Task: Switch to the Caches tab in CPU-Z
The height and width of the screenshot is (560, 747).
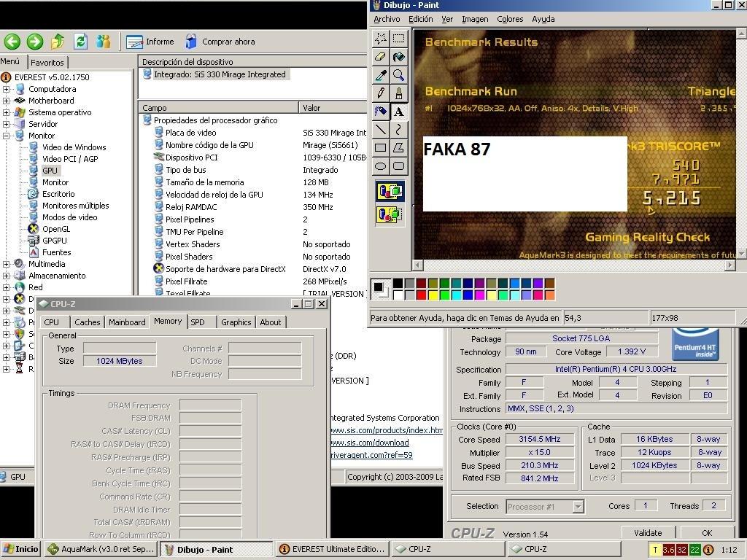Action: coord(88,322)
